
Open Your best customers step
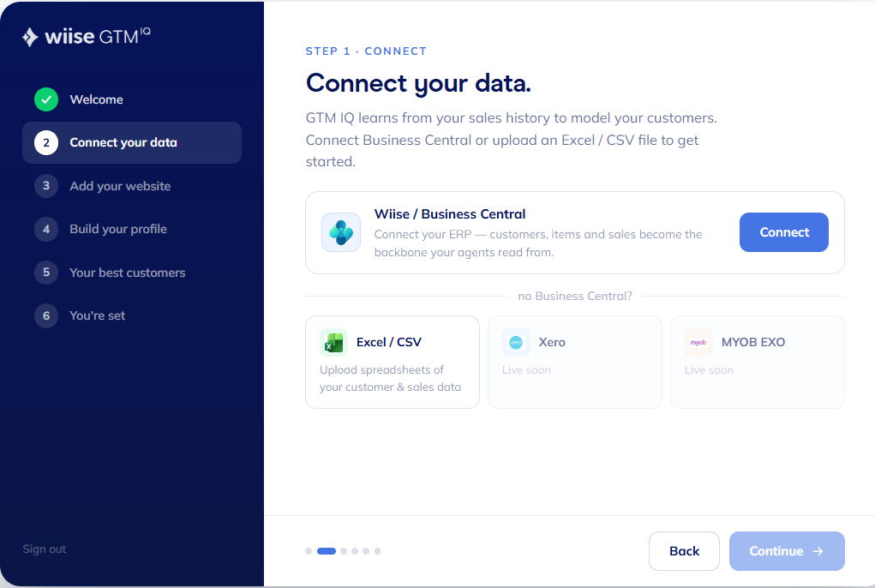click(132, 273)
